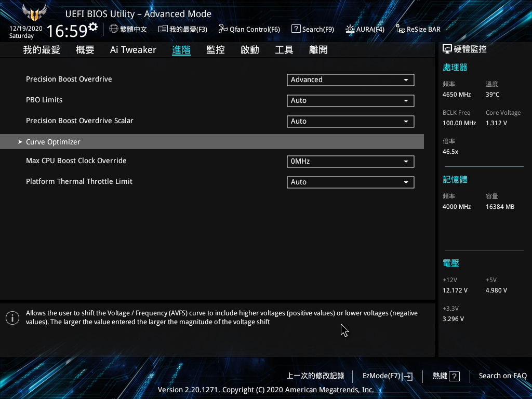Open the Precision Boost Overdrive dropdown
Viewport: 532px width, 399px height.
point(351,79)
